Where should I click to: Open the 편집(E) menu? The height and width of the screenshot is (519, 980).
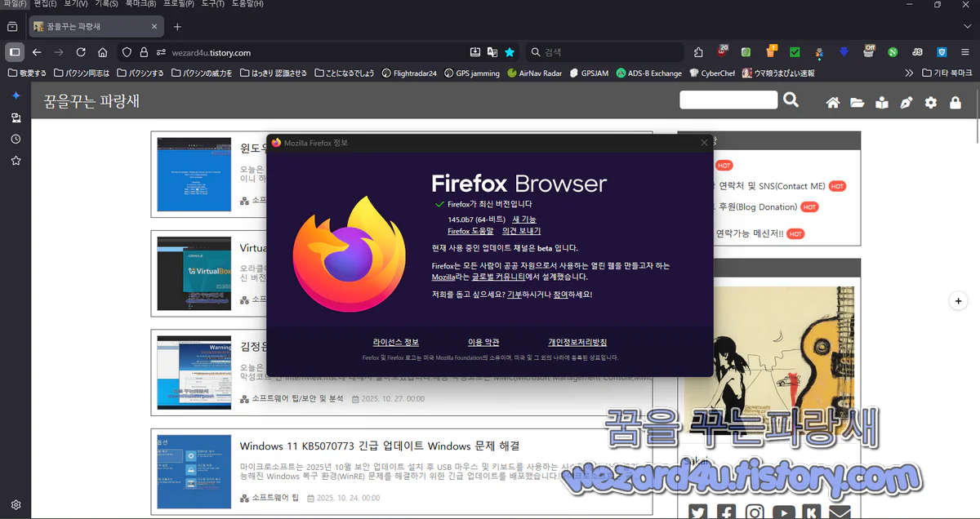pyautogui.click(x=45, y=4)
